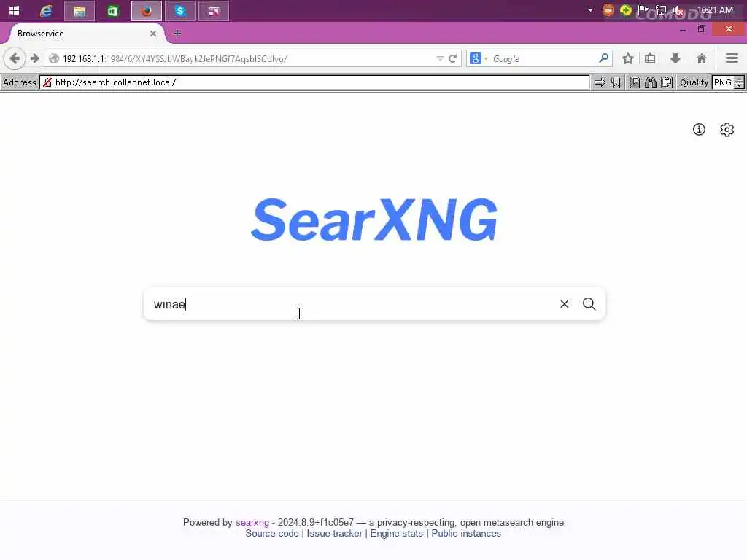The height and width of the screenshot is (560, 747).
Task: Switch to Firefox in the taskbar
Action: click(x=146, y=10)
